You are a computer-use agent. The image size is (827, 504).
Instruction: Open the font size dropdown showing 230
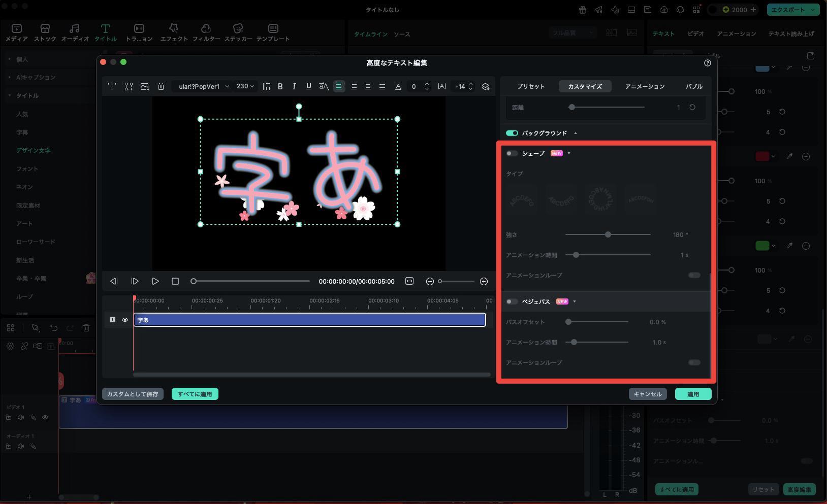(x=244, y=86)
